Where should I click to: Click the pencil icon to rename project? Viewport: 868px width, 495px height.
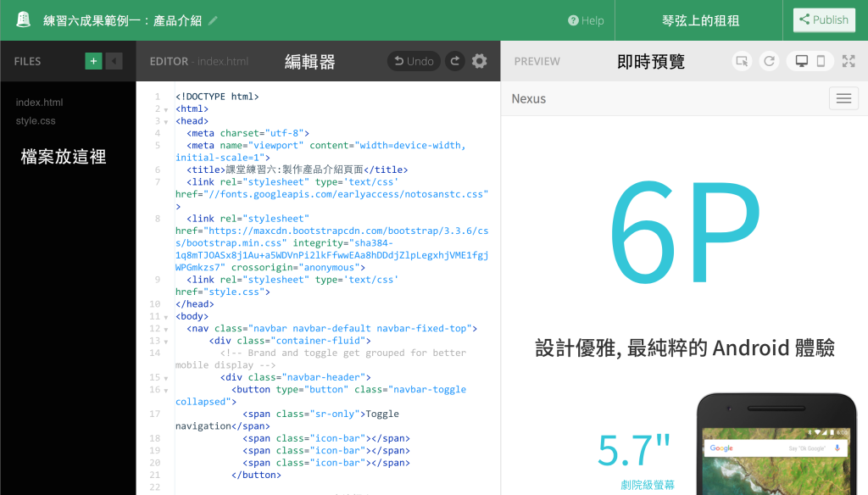[213, 20]
